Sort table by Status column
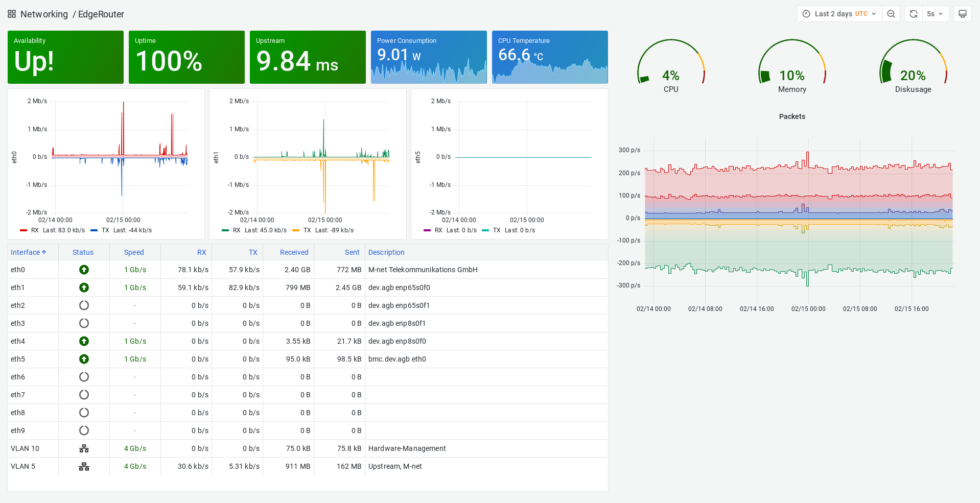980x503 pixels. (x=83, y=252)
